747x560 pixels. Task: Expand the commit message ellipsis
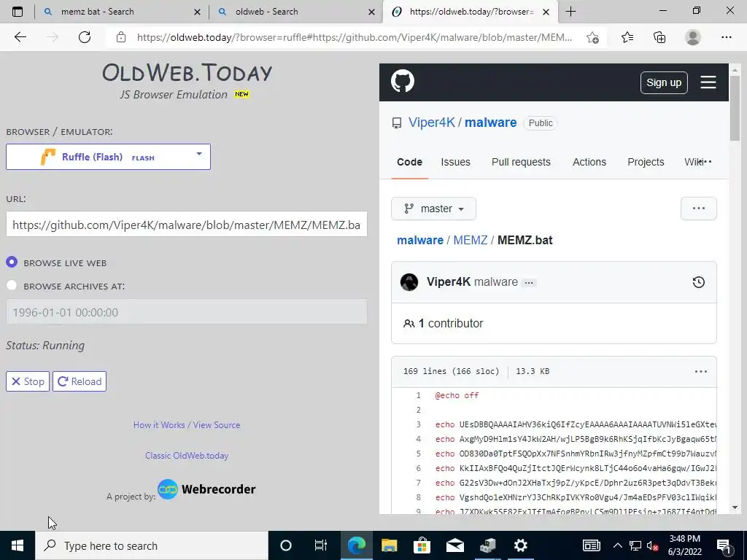click(529, 282)
